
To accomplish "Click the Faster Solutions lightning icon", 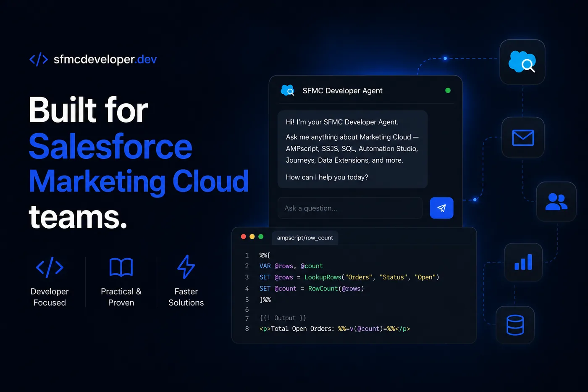I will tap(186, 267).
